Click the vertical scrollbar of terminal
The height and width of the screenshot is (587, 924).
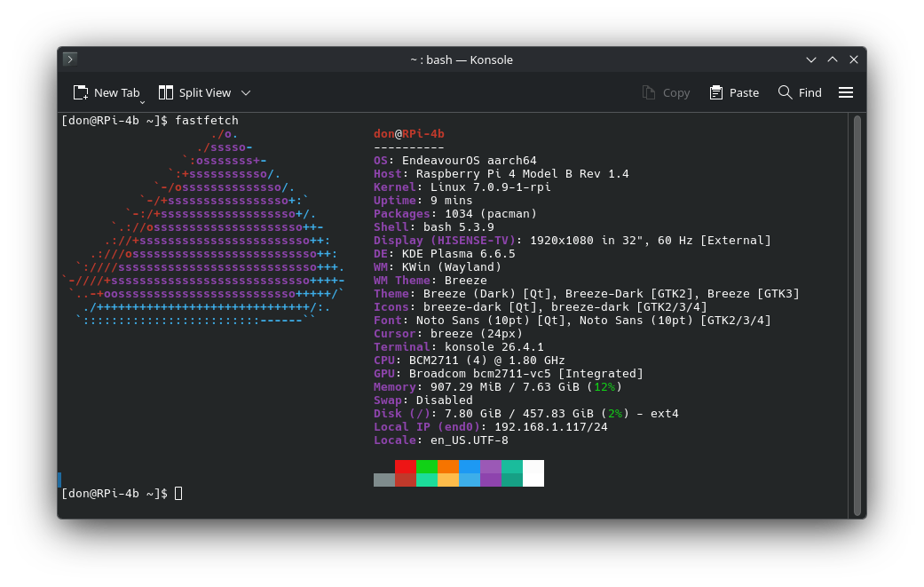pos(857,315)
